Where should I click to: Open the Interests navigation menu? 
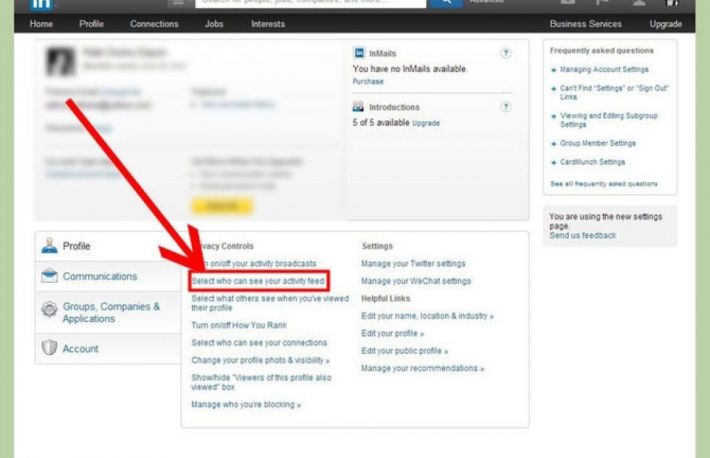pos(267,23)
